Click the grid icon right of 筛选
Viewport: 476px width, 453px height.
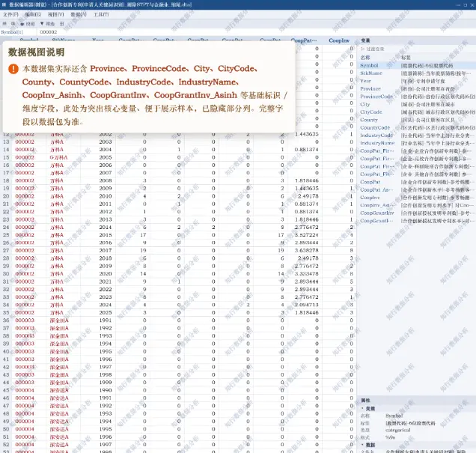(61, 24)
